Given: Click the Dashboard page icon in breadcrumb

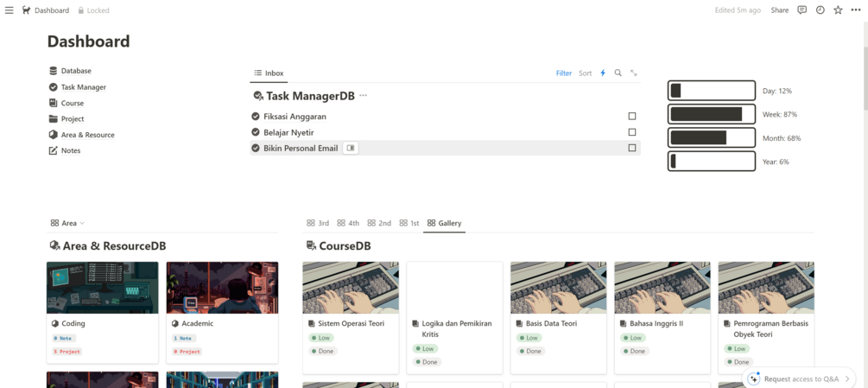Looking at the screenshot, I should pos(26,10).
